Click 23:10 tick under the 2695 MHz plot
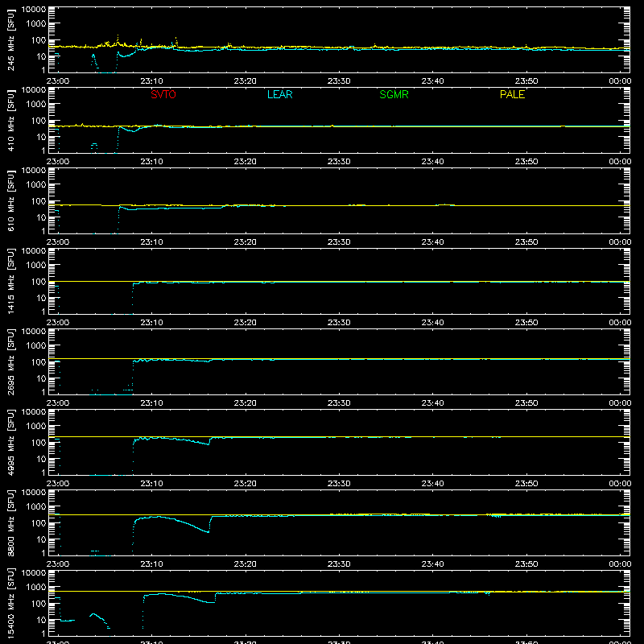Screen dimensions: 644x644 [151, 403]
